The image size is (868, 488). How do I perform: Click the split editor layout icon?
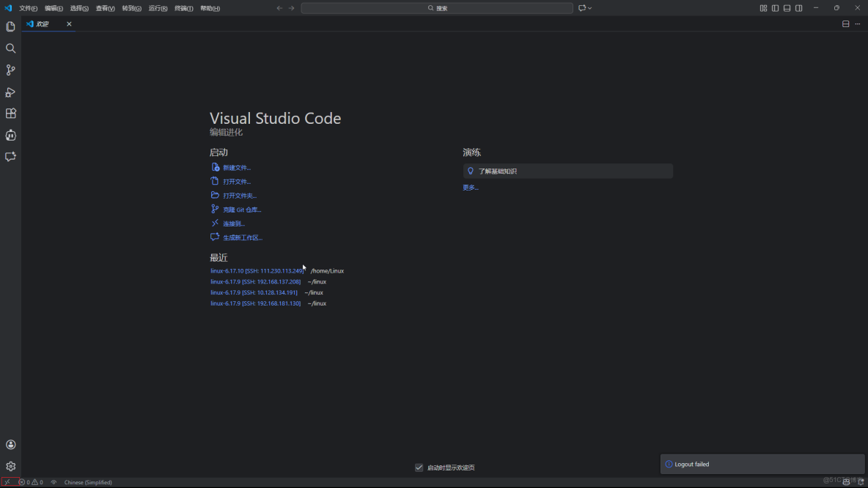coord(845,24)
